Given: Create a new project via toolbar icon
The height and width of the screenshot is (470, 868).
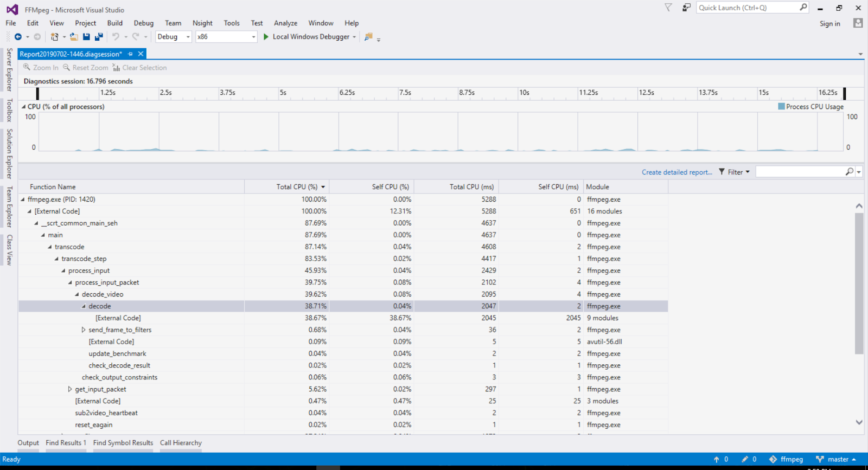Looking at the screenshot, I should pos(54,37).
